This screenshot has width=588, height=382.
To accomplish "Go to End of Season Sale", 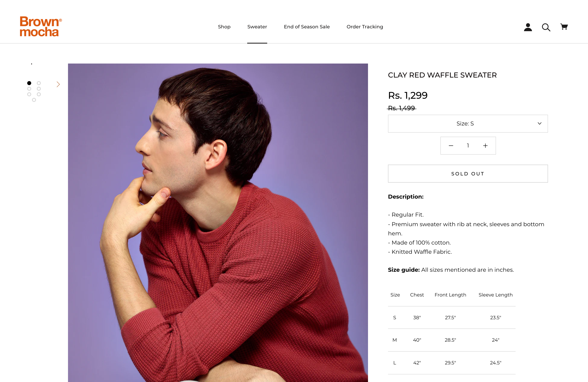I will click(x=307, y=27).
